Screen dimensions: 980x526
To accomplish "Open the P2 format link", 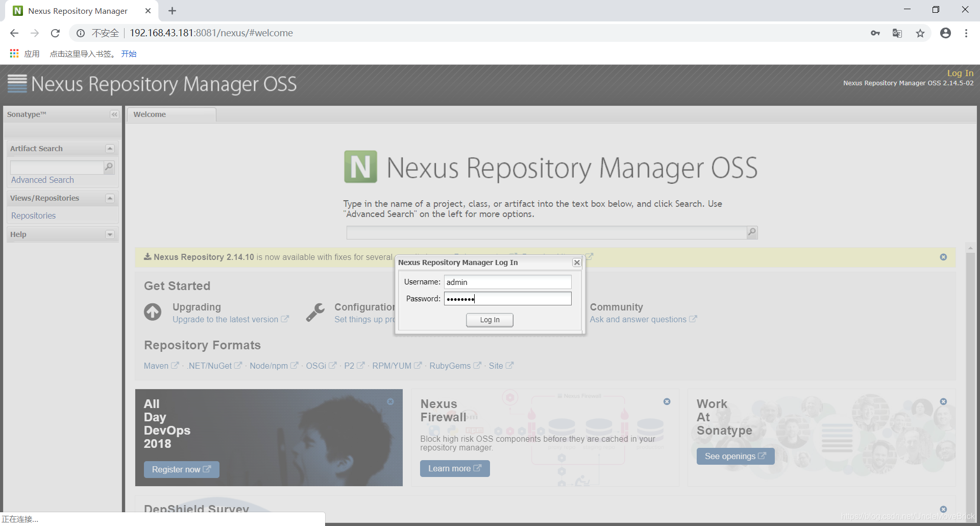I will (354, 366).
